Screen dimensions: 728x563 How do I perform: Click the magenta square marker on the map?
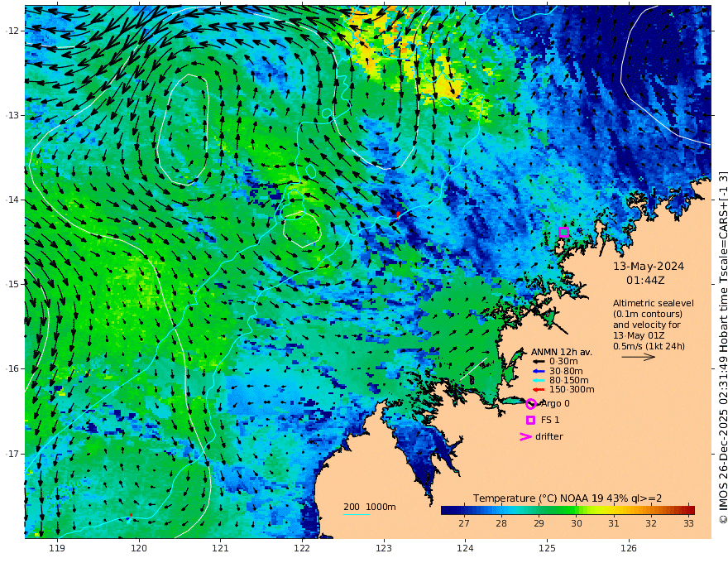tap(563, 233)
